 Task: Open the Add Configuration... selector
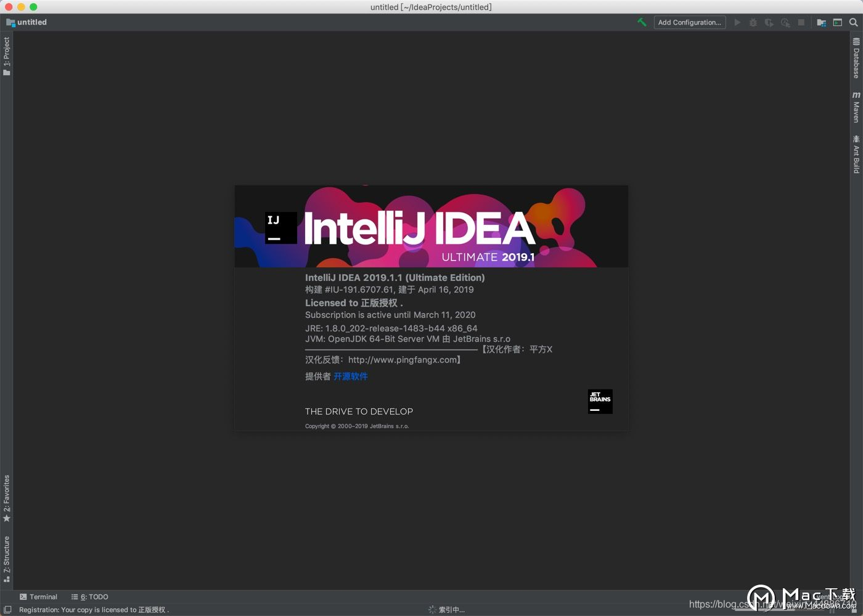click(x=689, y=22)
